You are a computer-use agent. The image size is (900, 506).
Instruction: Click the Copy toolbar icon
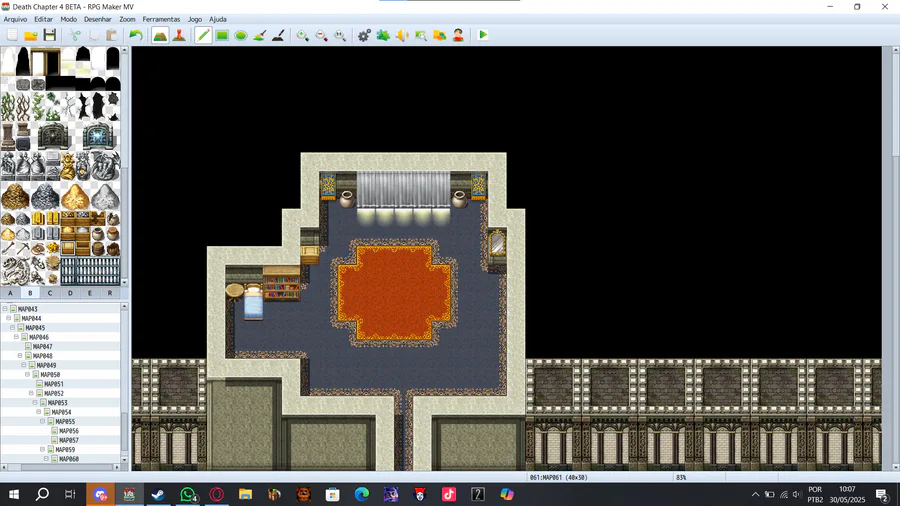pyautogui.click(x=94, y=35)
